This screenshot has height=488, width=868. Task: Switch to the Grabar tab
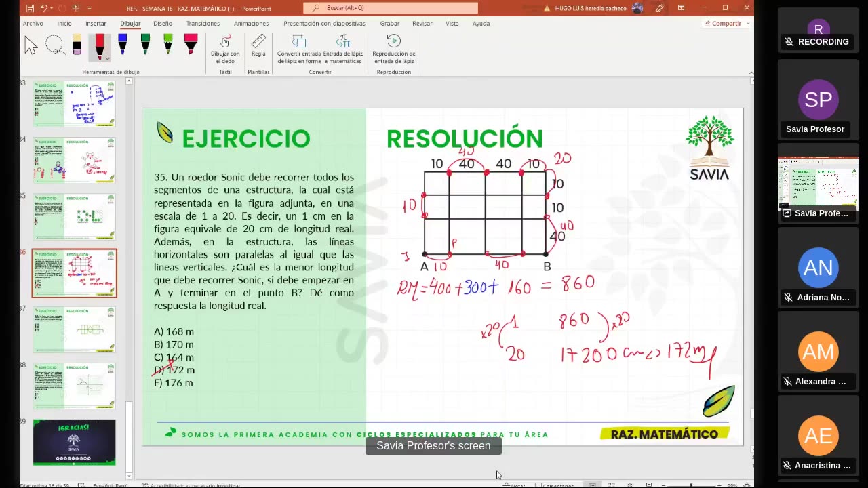tap(389, 24)
